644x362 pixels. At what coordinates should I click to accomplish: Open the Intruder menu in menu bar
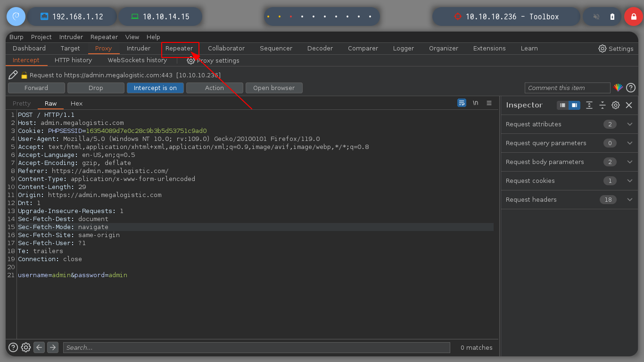71,37
